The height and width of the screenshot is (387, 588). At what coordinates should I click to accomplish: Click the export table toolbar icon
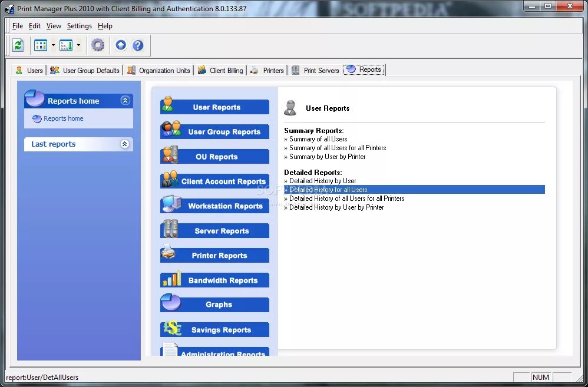[66, 45]
